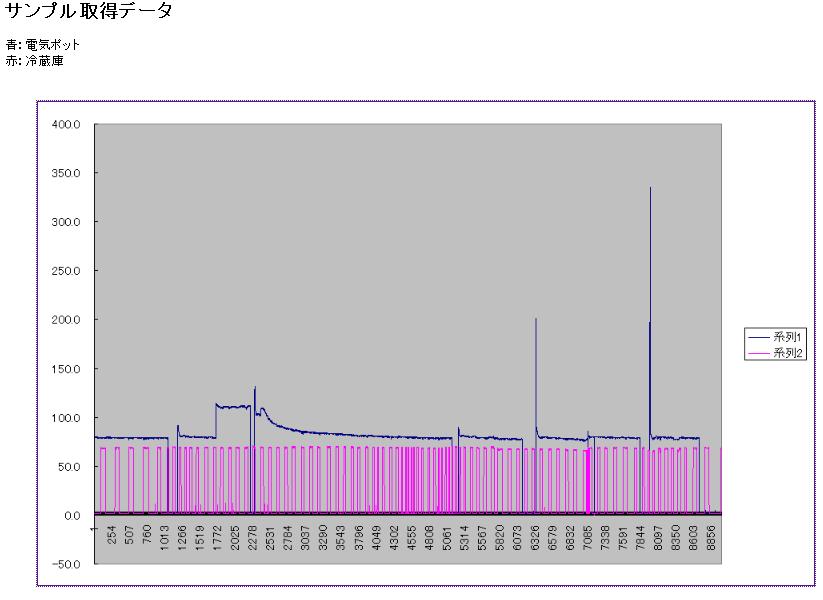Click the 青: 電気ポット caption line

pyautogui.click(x=42, y=45)
